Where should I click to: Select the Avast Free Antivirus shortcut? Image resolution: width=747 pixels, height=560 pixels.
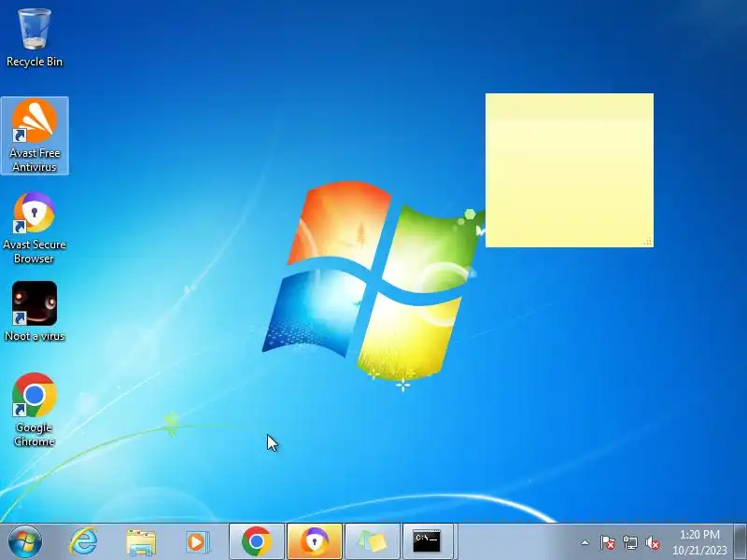coord(35,135)
